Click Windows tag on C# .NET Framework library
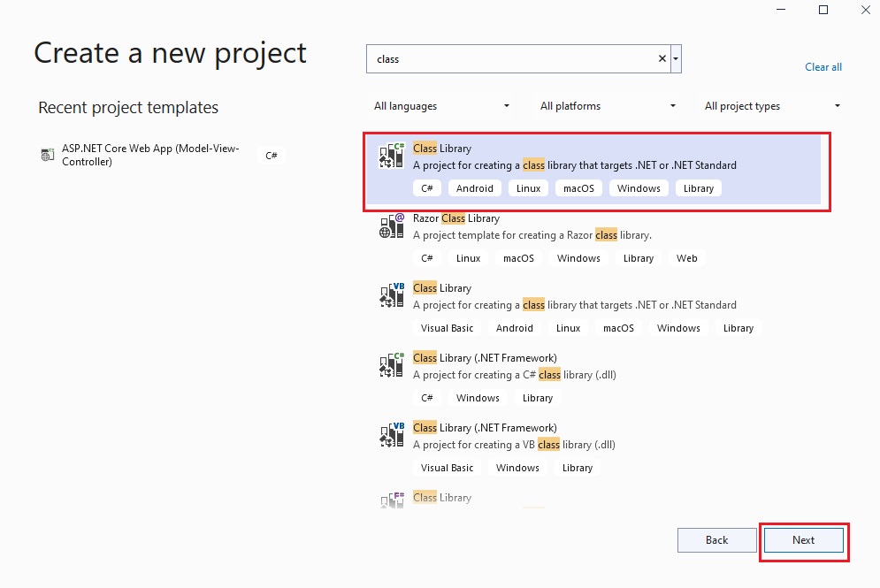 (478, 398)
